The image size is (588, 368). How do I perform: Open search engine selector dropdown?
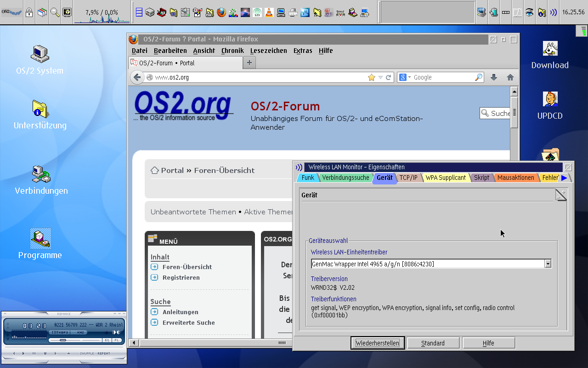coord(405,77)
